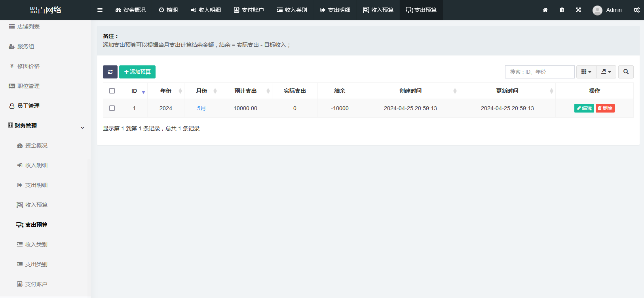Click the trash icon in top bar
The height and width of the screenshot is (298, 644).
point(562,10)
